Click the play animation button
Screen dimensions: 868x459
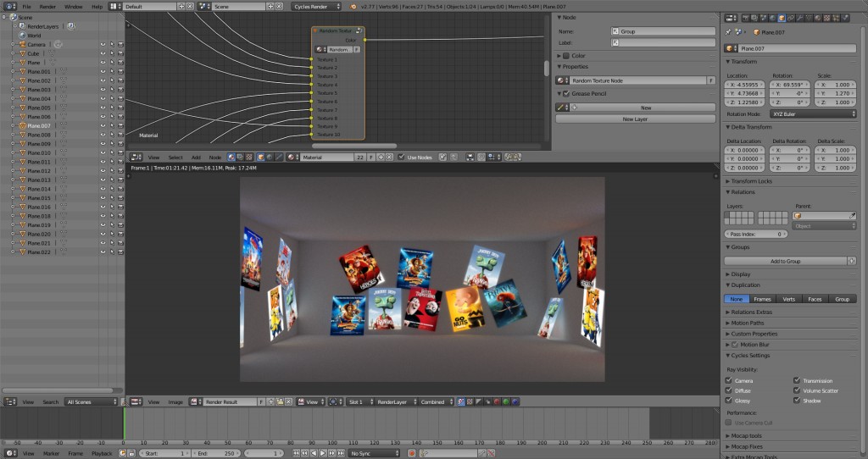coord(323,453)
